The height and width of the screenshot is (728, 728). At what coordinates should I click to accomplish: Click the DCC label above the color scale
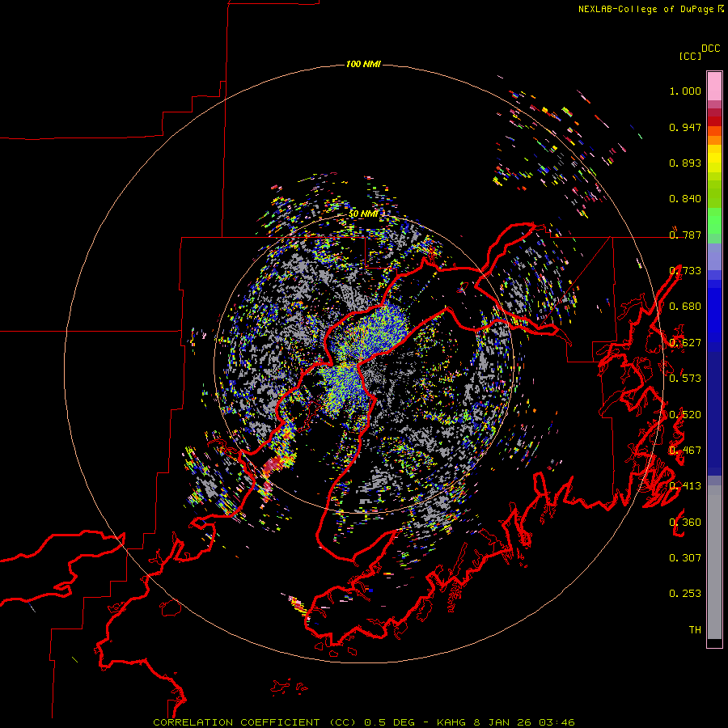pos(711,49)
